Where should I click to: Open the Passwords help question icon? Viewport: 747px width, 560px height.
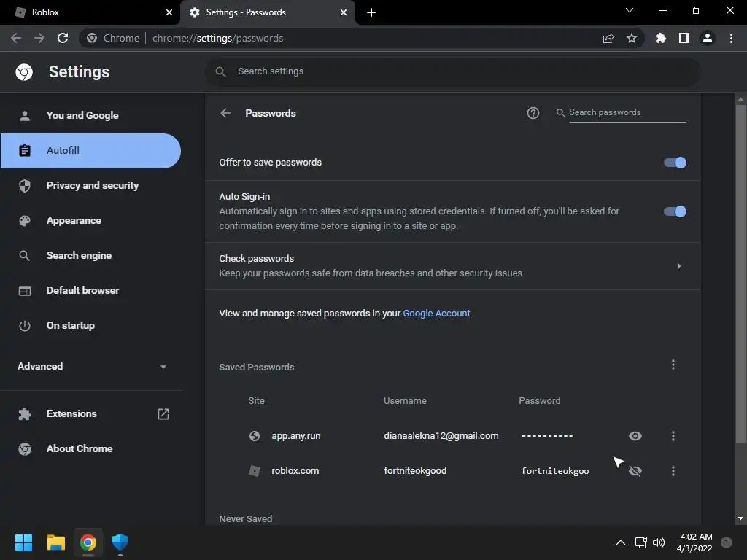[x=533, y=113]
